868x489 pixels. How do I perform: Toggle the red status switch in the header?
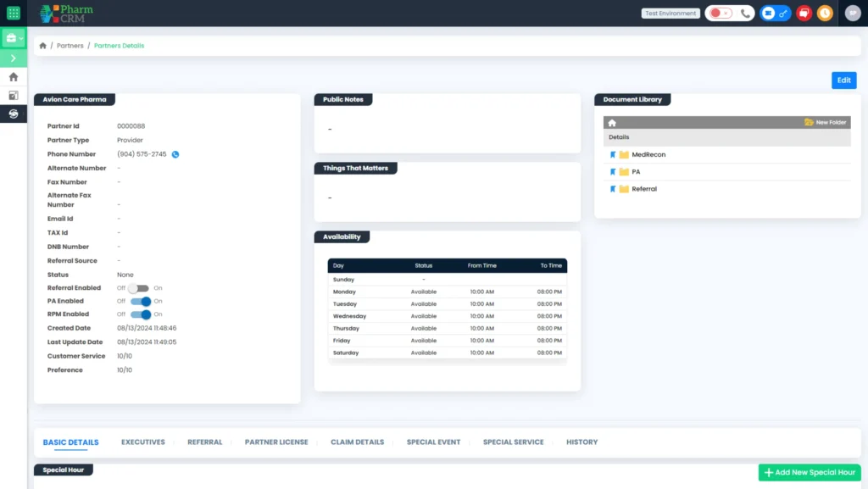(721, 13)
